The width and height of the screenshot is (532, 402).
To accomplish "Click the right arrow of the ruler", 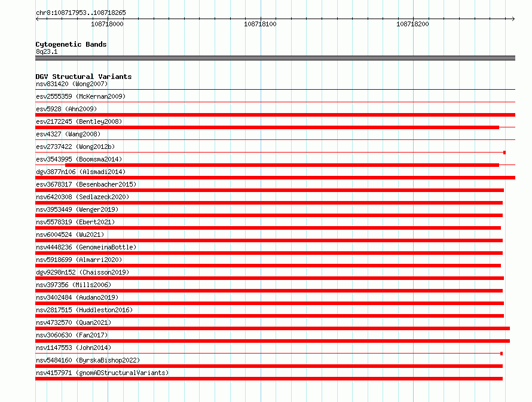I will [513, 19].
